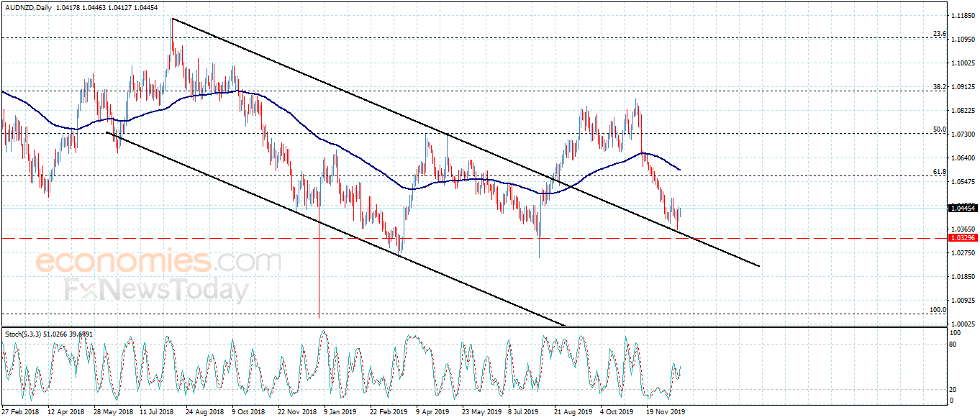
Task: Select the 80 level on stochastic axis
Action: (x=954, y=344)
